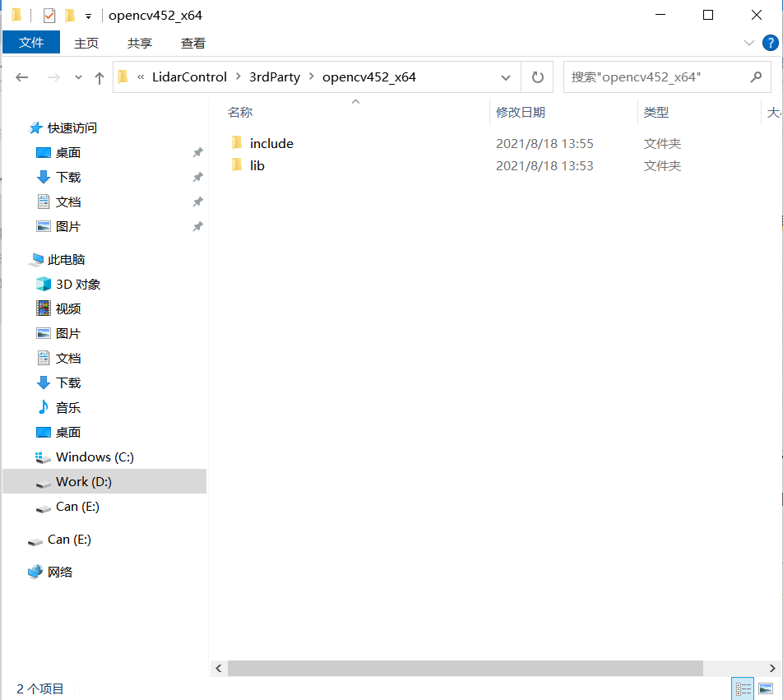Switch to details view layout
The height and width of the screenshot is (700, 783).
[743, 689]
